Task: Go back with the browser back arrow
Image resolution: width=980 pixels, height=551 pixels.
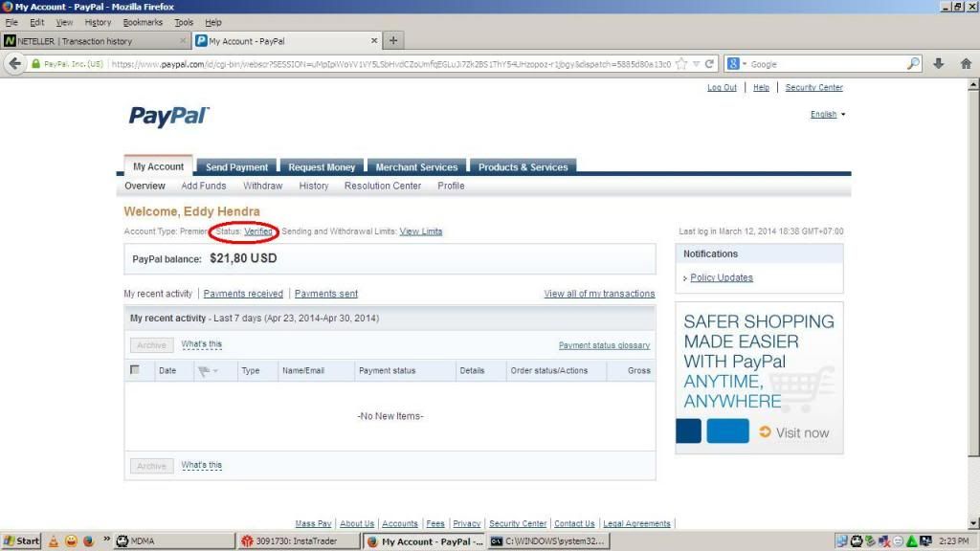Action: click(x=15, y=64)
